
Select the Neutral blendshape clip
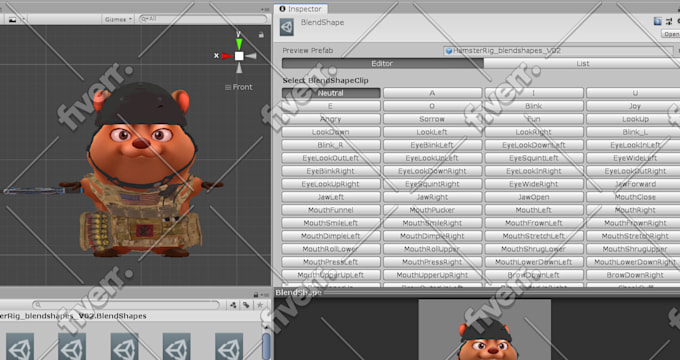pyautogui.click(x=331, y=93)
